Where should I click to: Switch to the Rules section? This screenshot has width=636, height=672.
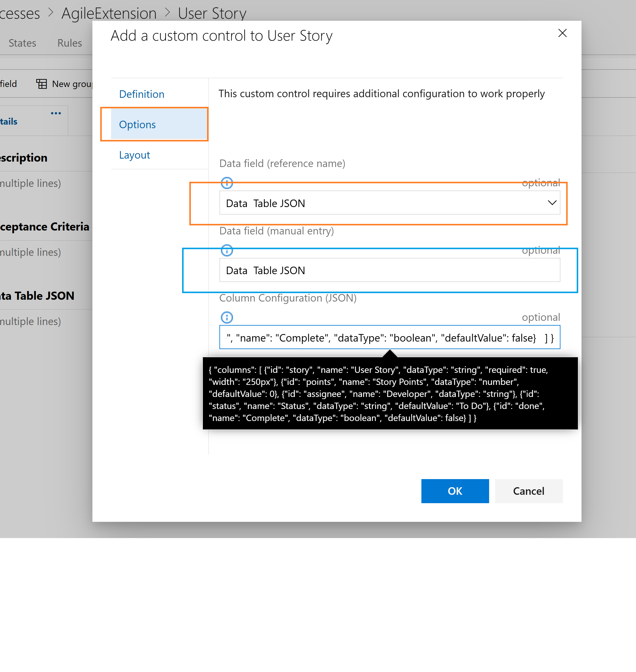[x=69, y=43]
